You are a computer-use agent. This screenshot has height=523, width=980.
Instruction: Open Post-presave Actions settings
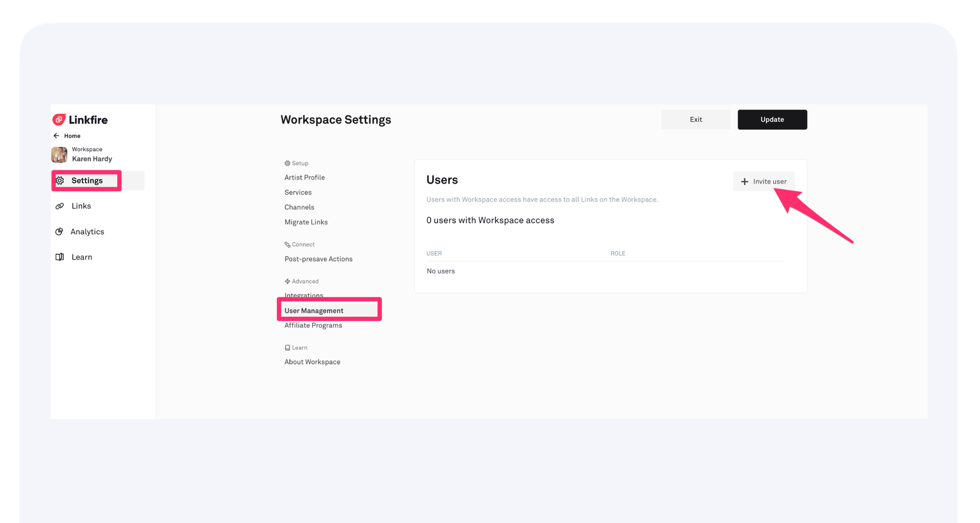(318, 259)
